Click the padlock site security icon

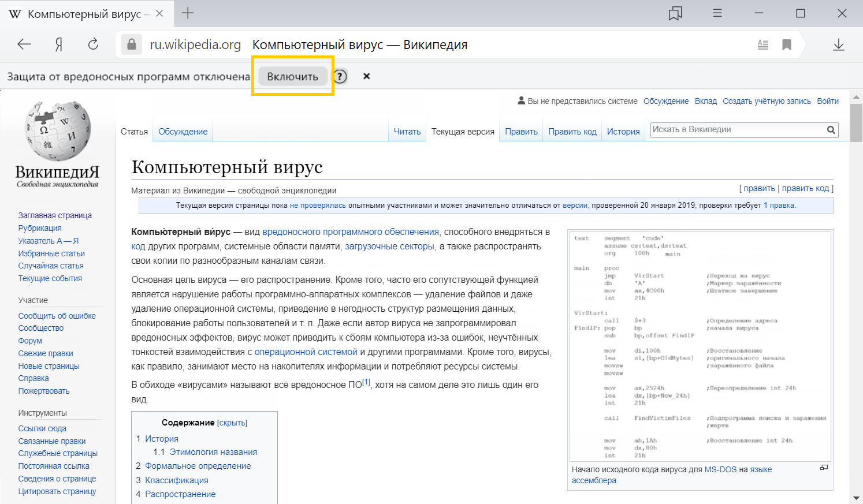[x=132, y=44]
